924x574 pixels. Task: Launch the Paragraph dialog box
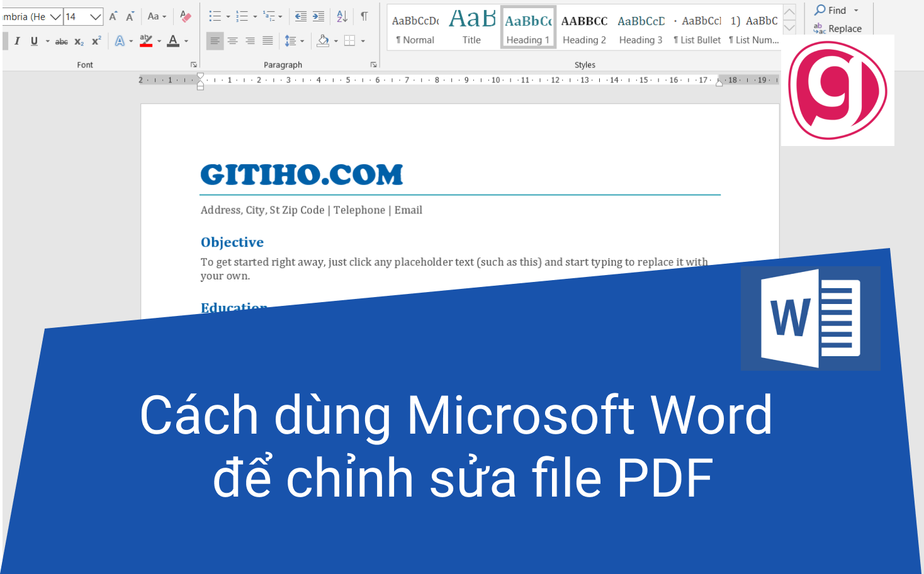click(x=374, y=65)
